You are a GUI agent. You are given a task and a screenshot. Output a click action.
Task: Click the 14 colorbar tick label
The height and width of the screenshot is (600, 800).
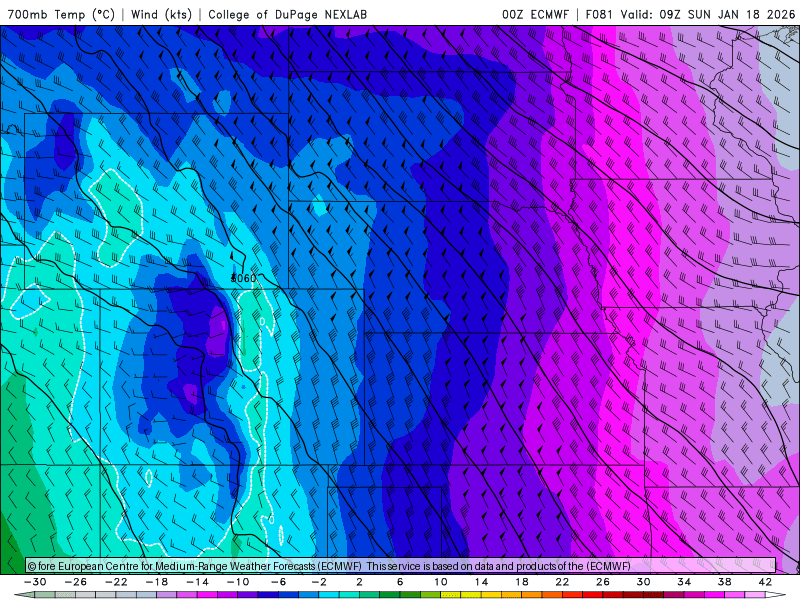click(481, 582)
